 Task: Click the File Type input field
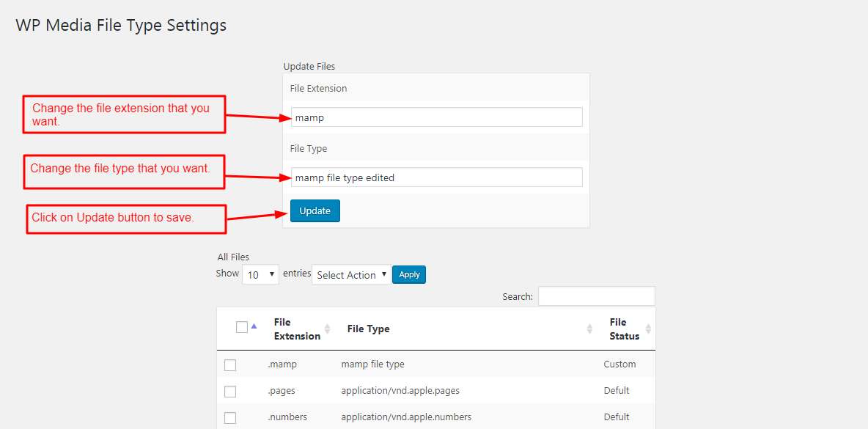437,177
